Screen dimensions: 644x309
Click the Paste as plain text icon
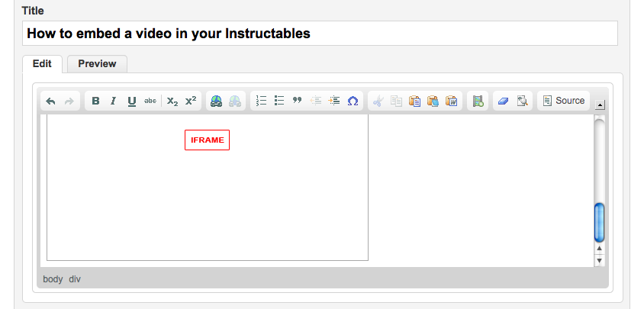coord(433,101)
